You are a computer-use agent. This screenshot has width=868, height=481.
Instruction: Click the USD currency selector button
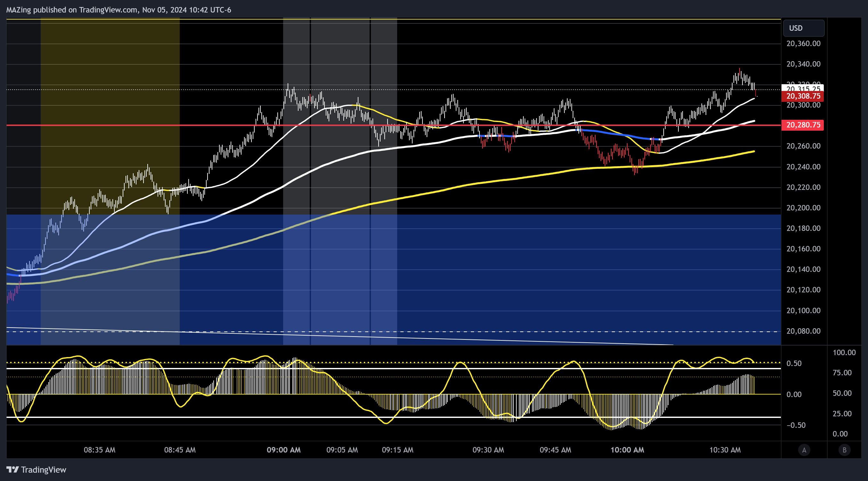coord(804,28)
